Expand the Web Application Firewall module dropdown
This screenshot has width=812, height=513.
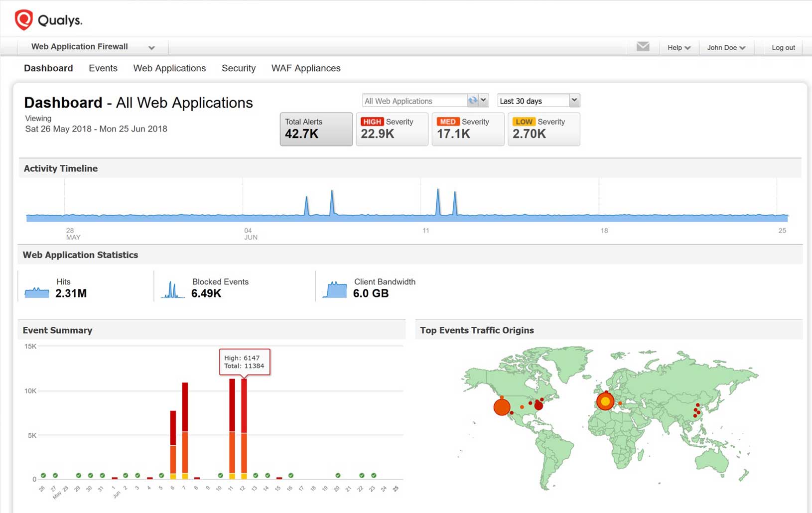tap(152, 47)
